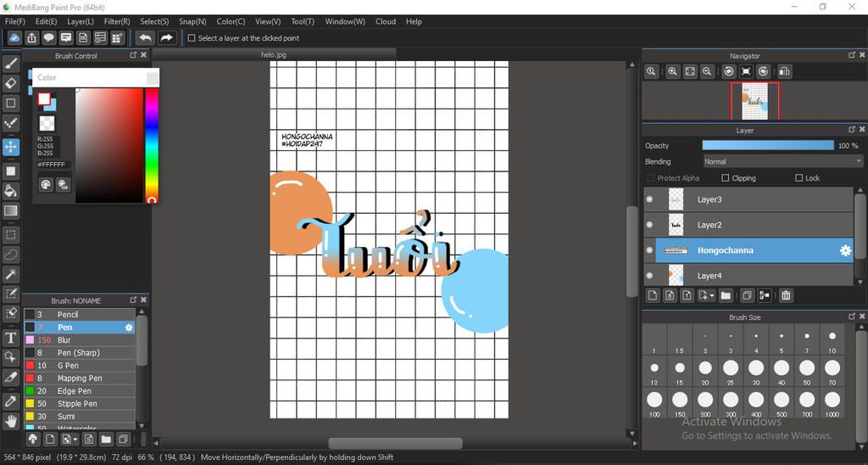Image resolution: width=868 pixels, height=465 pixels.
Task: Select the Text tool
Action: [10, 338]
